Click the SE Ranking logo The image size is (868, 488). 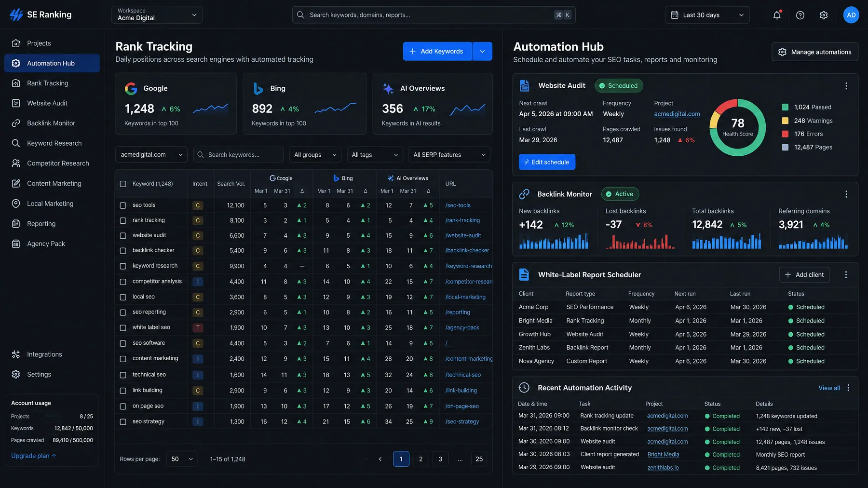[x=41, y=15]
